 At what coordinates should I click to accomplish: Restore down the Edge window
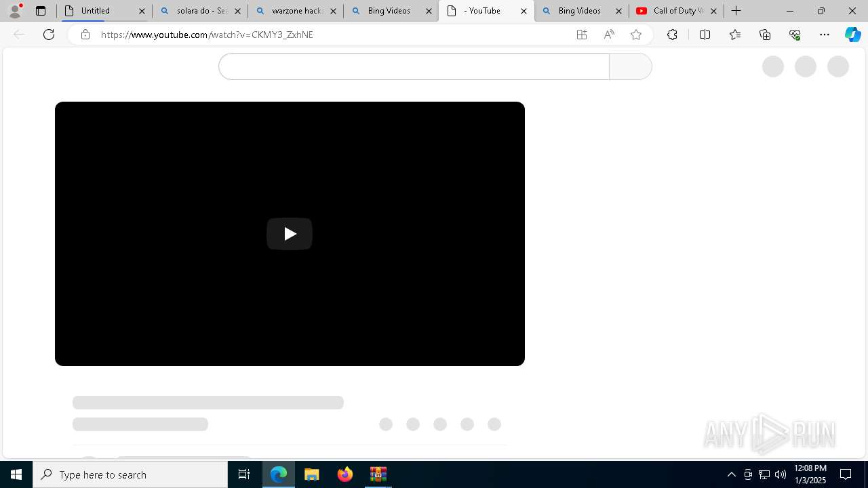[821, 11]
